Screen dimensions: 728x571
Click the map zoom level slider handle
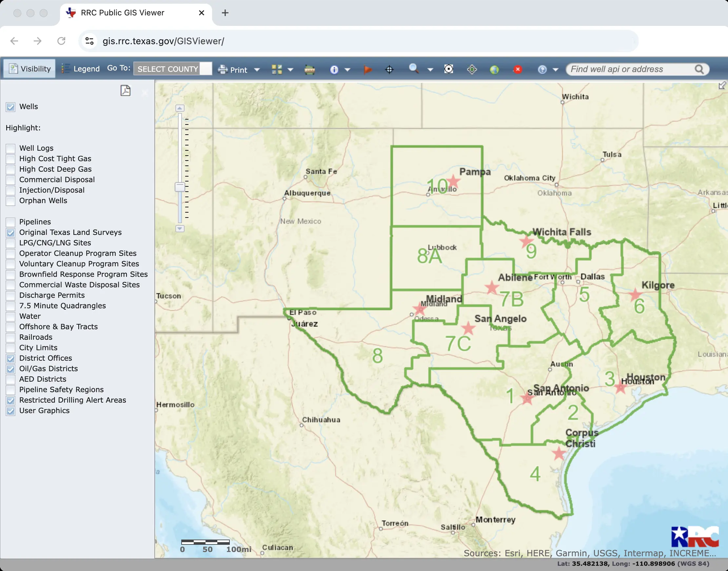(180, 187)
